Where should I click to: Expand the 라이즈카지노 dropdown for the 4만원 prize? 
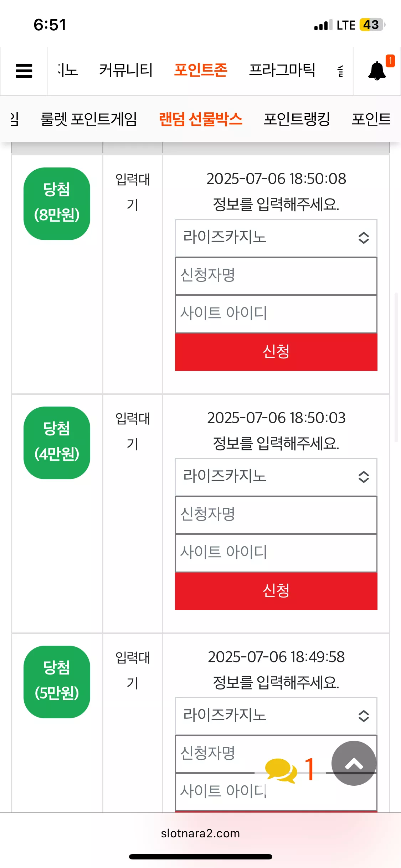pyautogui.click(x=276, y=477)
